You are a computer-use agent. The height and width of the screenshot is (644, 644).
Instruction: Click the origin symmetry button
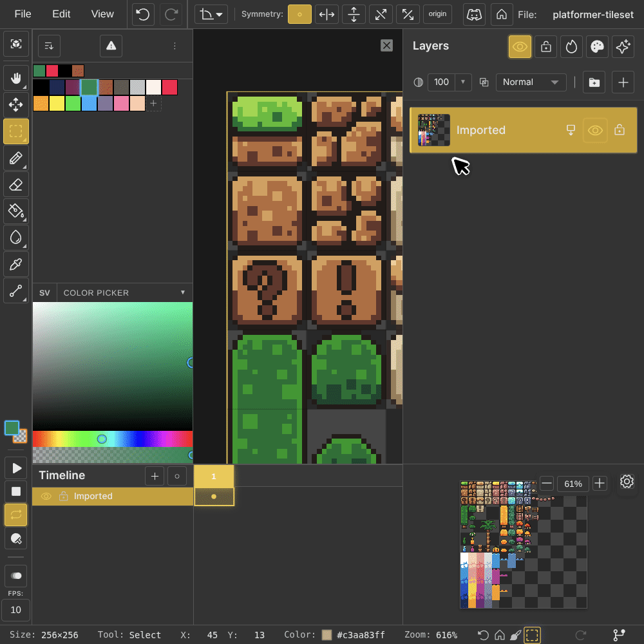(x=437, y=14)
